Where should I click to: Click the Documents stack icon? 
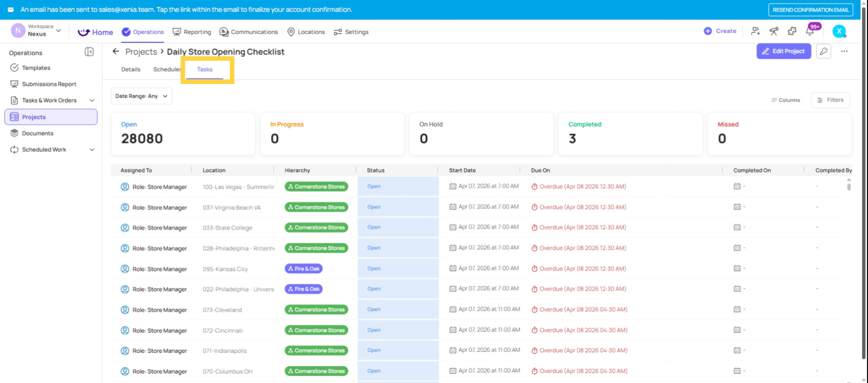pyautogui.click(x=14, y=133)
